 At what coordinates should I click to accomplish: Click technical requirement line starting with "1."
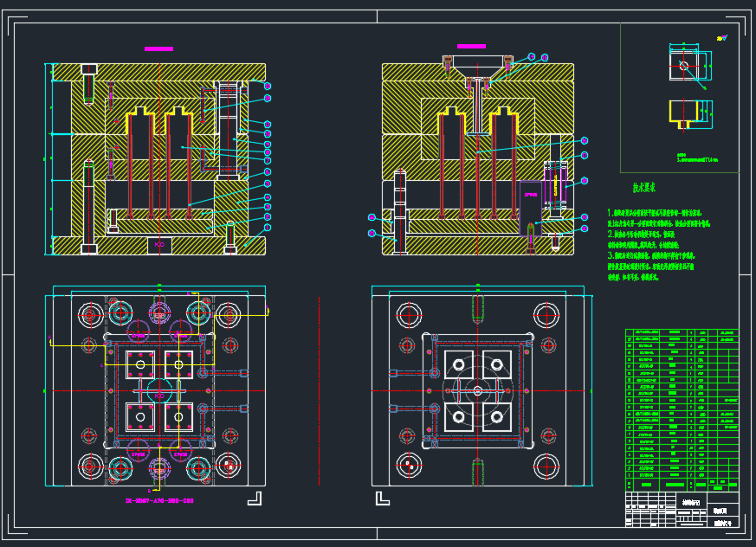coord(655,213)
